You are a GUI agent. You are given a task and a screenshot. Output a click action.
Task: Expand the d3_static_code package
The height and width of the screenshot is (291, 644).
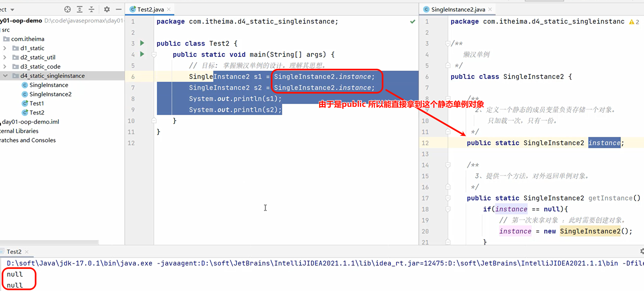click(x=4, y=67)
